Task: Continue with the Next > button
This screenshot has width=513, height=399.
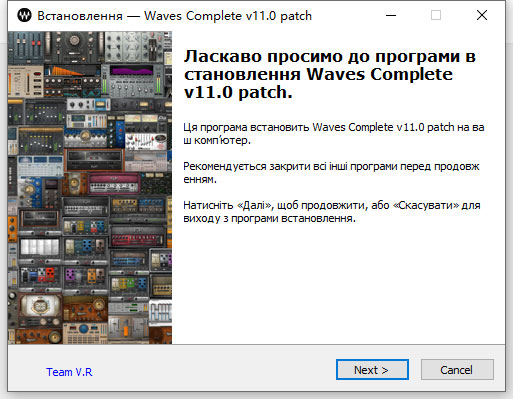Action: (372, 369)
